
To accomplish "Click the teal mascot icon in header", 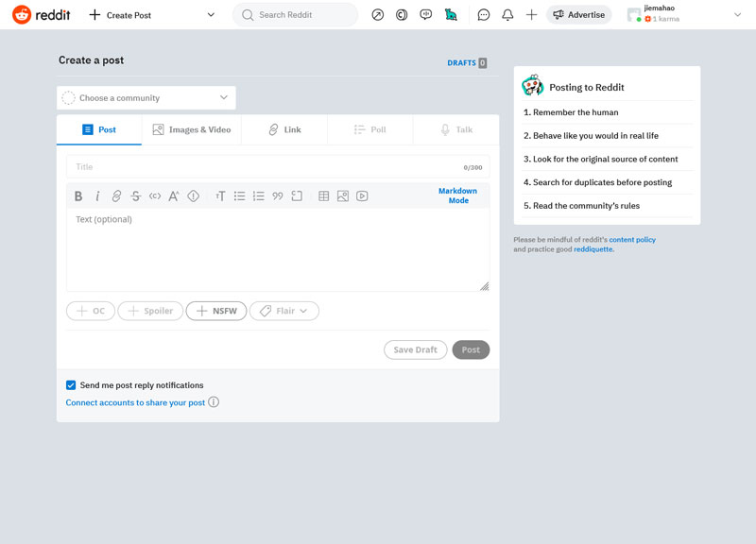I will pos(451,15).
